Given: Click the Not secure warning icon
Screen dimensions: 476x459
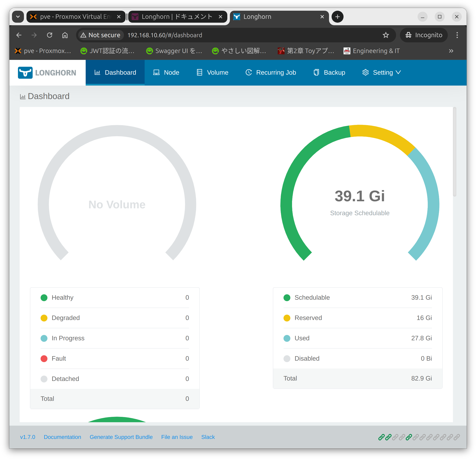Looking at the screenshot, I should pyautogui.click(x=83, y=35).
